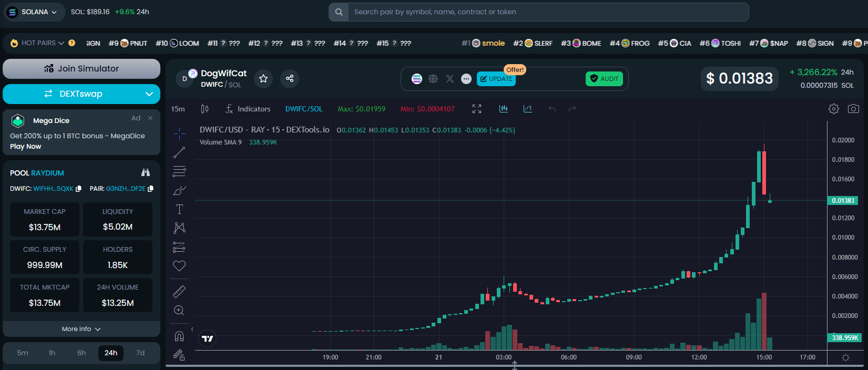Toggle magnet mode for drawings
Viewport: 868px width, 370px height.
179,336
